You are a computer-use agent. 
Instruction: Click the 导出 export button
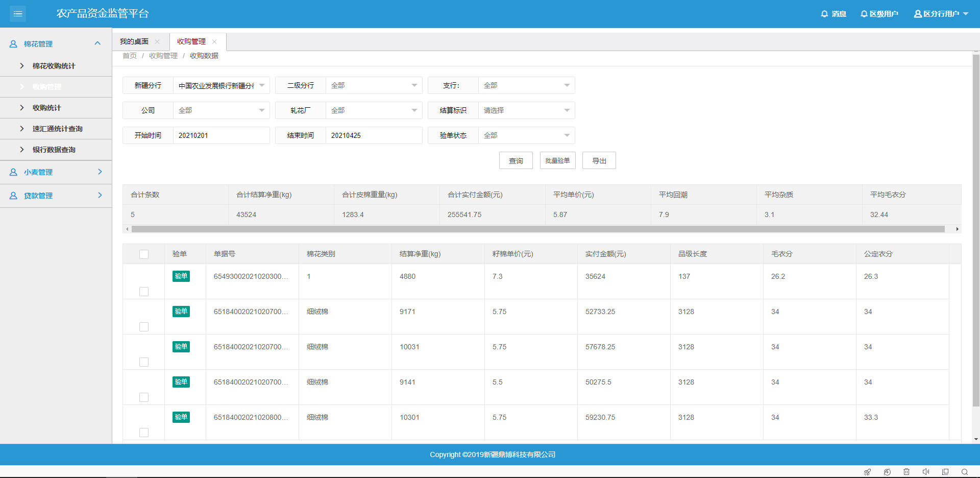599,160
